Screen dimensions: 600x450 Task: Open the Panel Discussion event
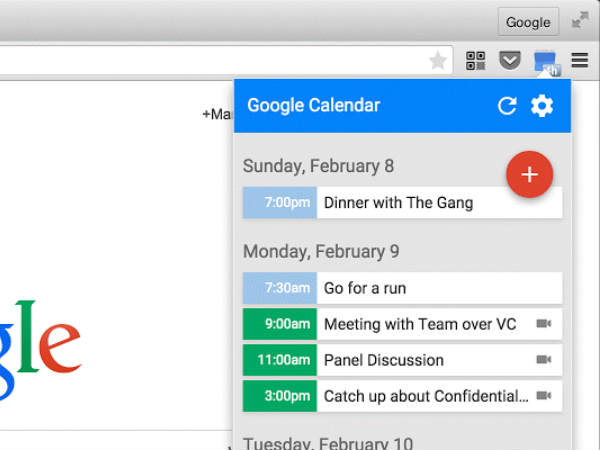(384, 360)
